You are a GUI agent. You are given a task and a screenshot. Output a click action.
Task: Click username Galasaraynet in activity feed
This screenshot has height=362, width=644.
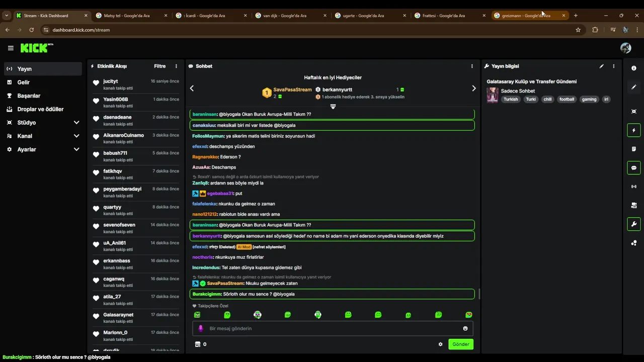[118, 315]
